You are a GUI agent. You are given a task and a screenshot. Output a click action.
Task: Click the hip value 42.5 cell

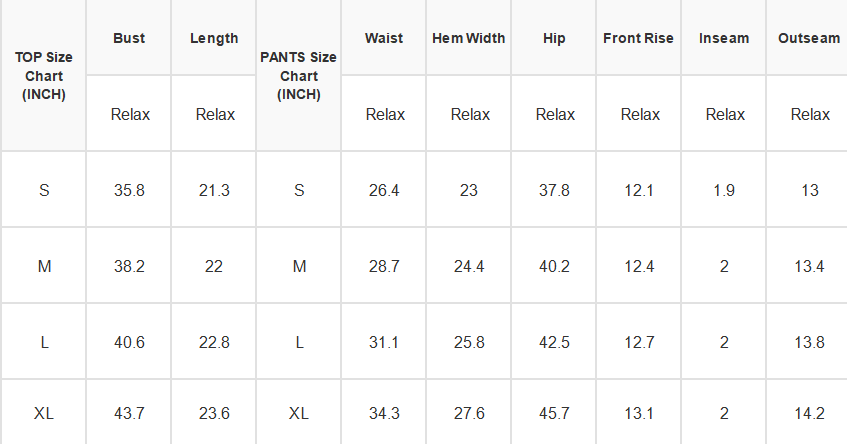554,342
